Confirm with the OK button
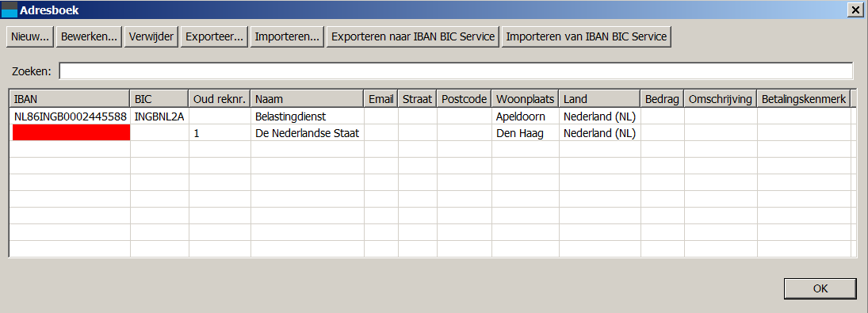Image resolution: width=868 pixels, height=313 pixels. point(820,288)
